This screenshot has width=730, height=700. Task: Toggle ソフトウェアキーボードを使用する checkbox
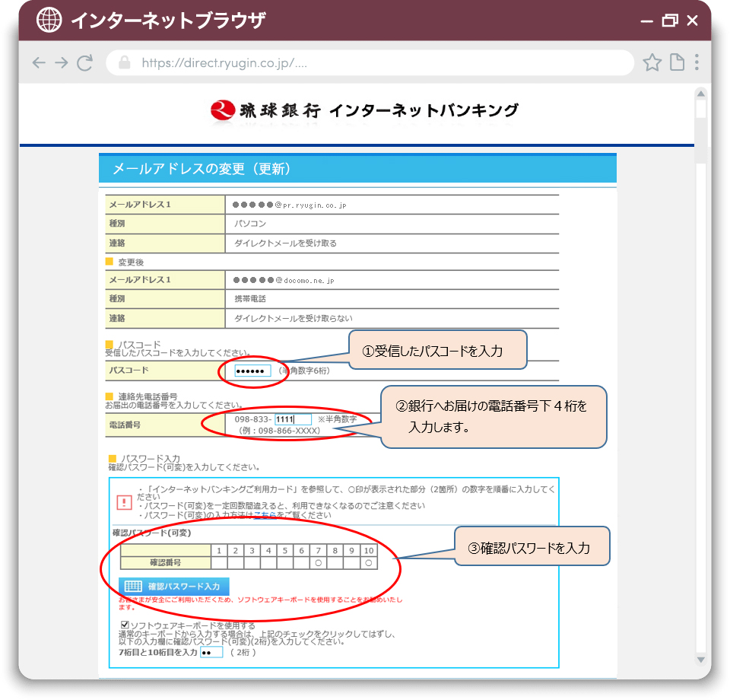click(125, 625)
